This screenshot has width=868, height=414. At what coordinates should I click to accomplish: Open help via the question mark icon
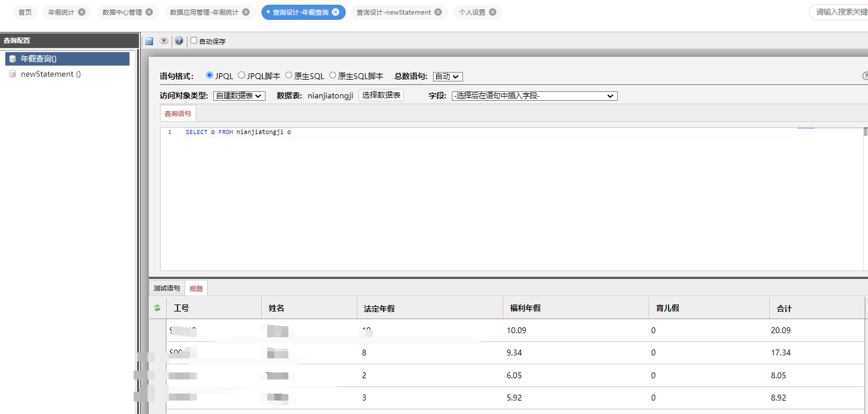tap(179, 41)
